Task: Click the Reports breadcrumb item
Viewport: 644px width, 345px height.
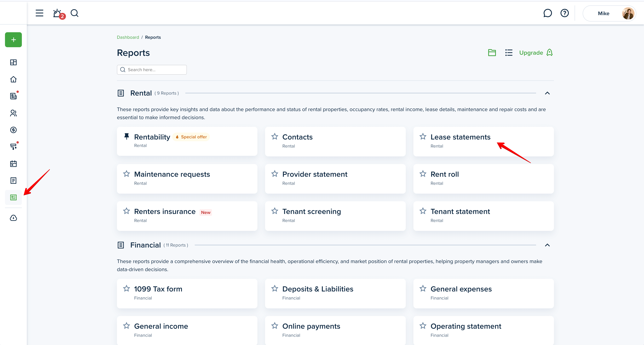Action: pos(153,37)
